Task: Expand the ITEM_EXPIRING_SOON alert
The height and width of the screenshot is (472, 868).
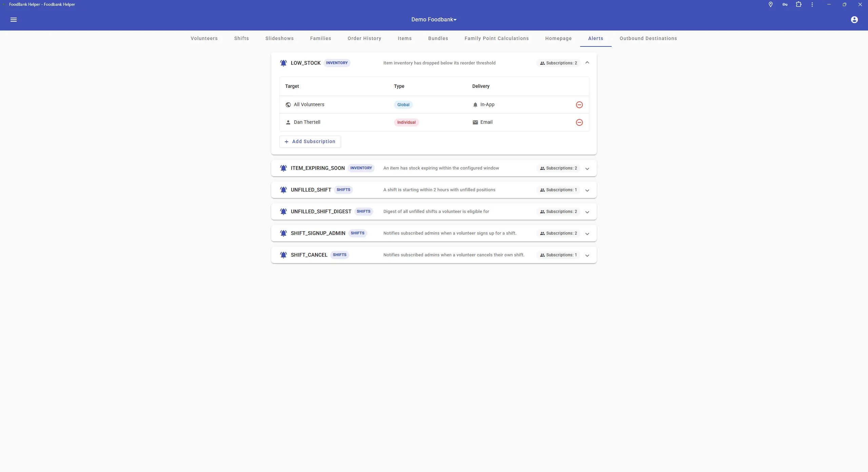Action: (x=587, y=168)
